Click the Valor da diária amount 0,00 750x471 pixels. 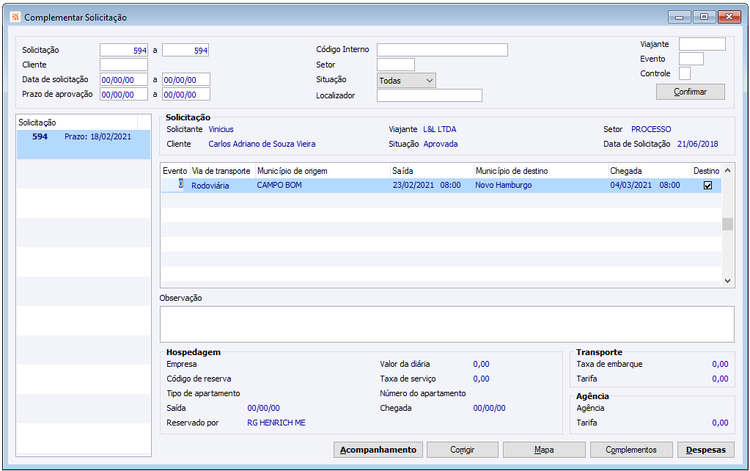point(481,364)
